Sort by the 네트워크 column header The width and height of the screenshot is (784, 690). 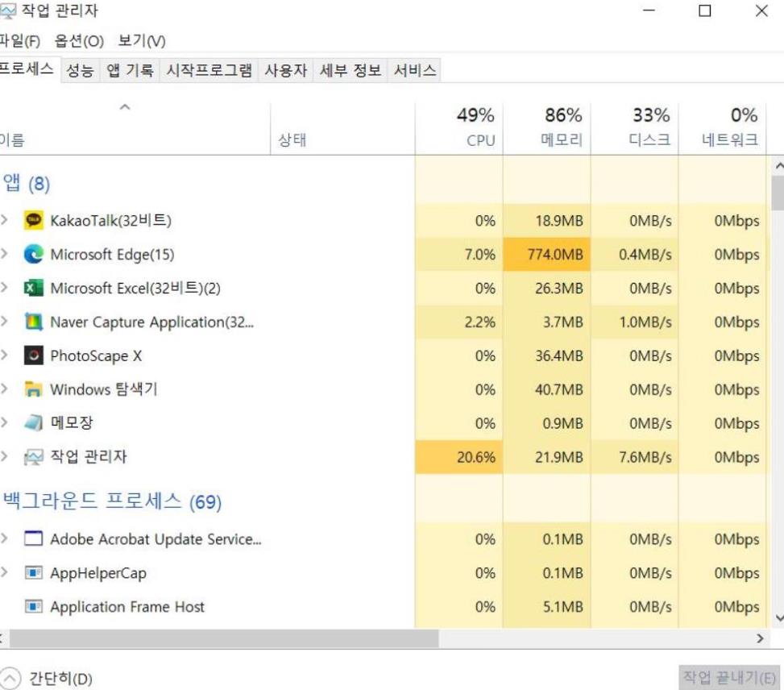pos(723,128)
